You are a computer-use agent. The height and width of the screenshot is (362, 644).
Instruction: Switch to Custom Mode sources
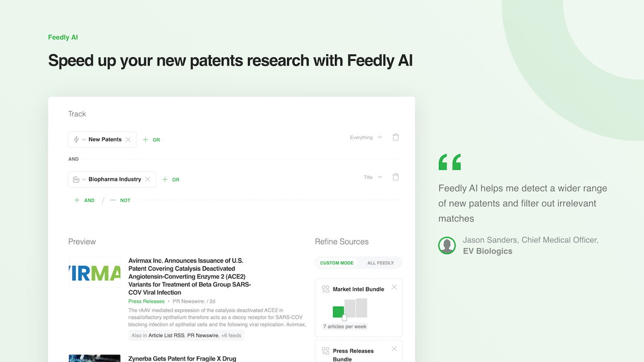[x=336, y=263]
